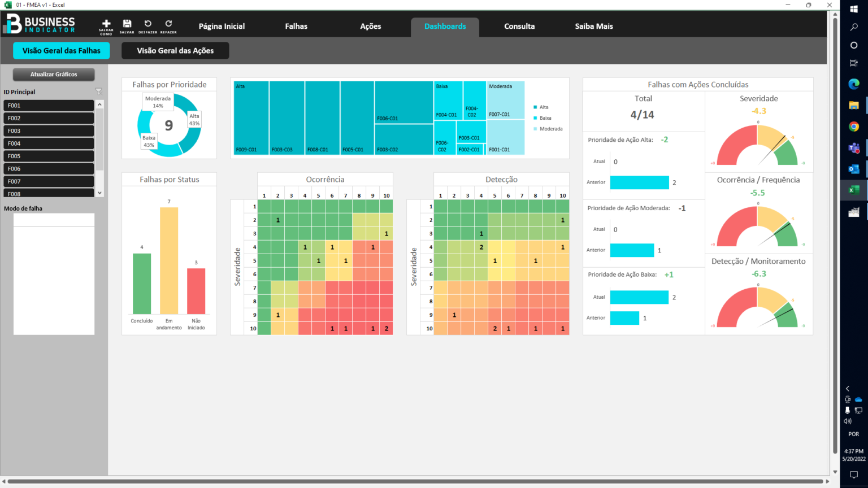
Task: Switch to the Consulta tab
Action: pyautogui.click(x=519, y=27)
